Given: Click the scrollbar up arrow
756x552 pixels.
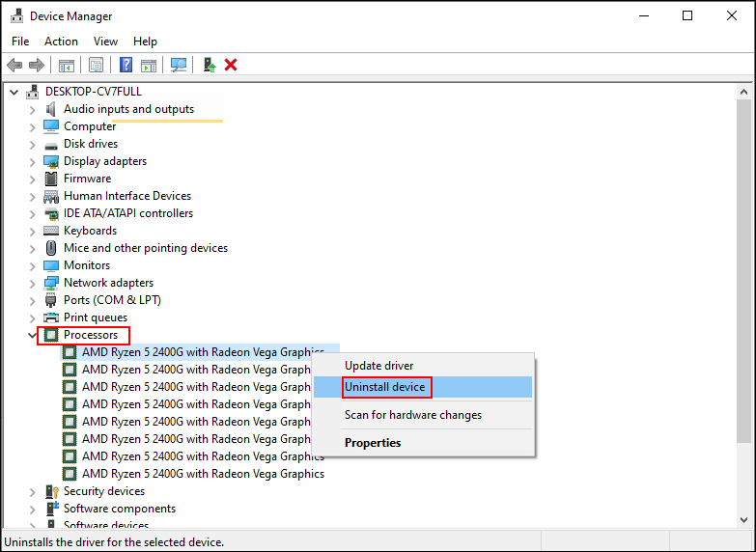Looking at the screenshot, I should [743, 92].
